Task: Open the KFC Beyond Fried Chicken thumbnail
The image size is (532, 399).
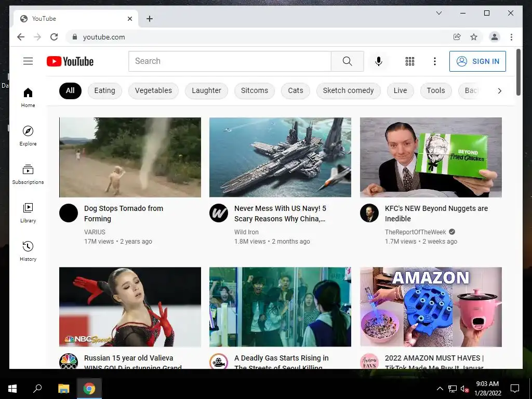Action: pyautogui.click(x=431, y=157)
